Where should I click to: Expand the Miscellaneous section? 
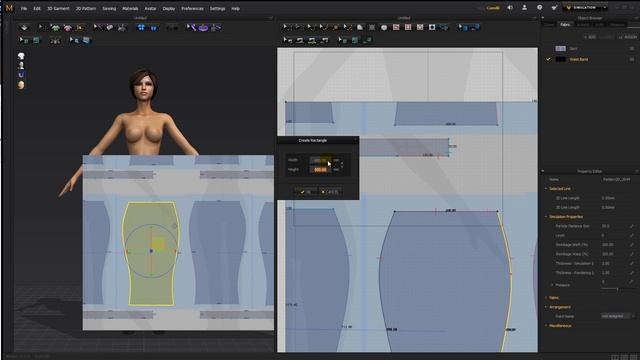(x=546, y=326)
